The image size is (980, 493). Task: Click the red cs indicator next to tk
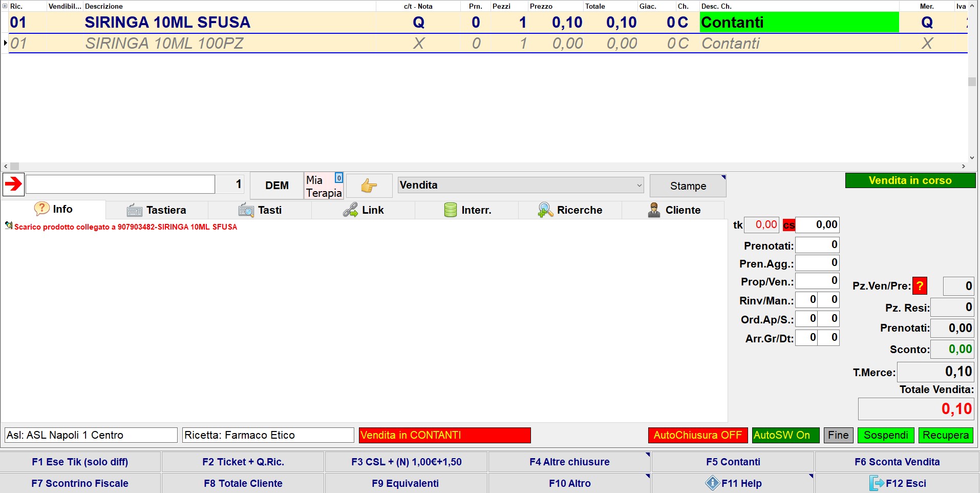click(x=789, y=225)
